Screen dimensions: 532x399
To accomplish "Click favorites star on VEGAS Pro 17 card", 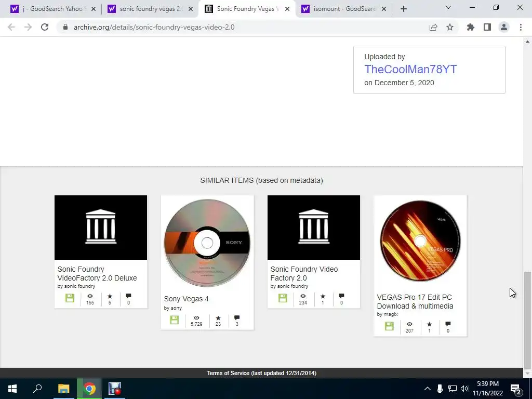I will point(429,324).
